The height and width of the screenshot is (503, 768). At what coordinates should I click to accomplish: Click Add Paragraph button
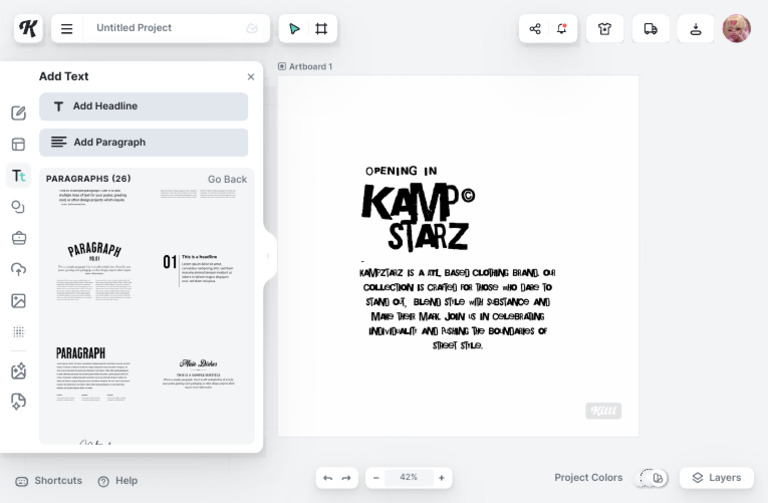[144, 143]
